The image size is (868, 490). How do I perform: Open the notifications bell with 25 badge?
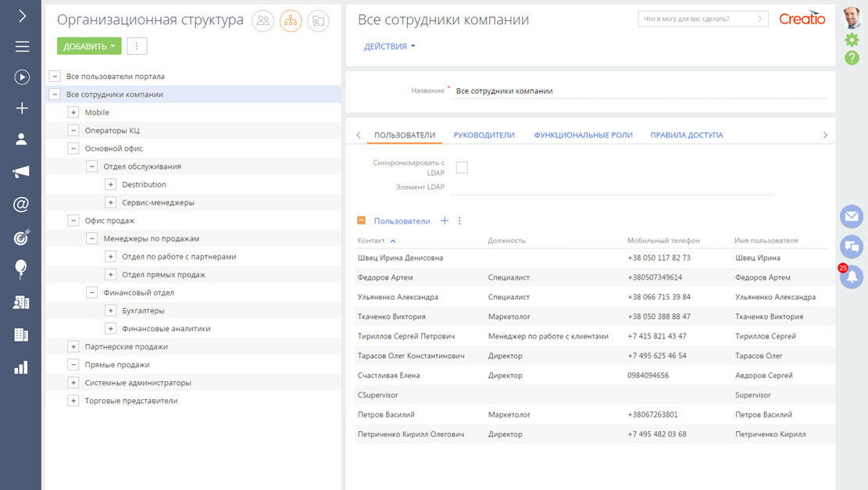coord(851,277)
